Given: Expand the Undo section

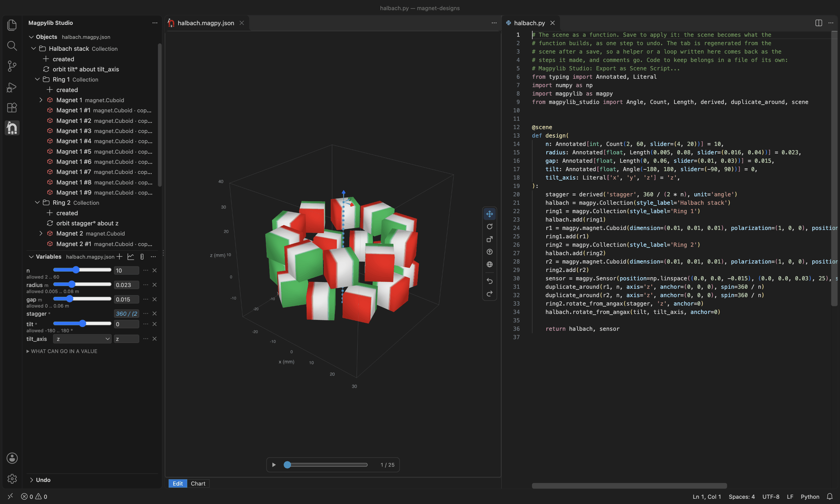Looking at the screenshot, I should (x=31, y=480).
